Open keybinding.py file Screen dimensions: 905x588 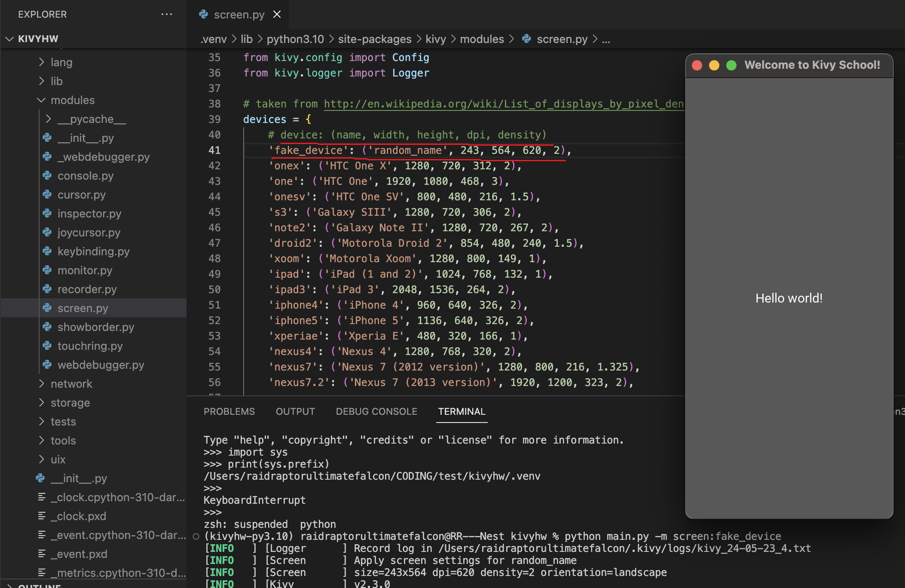coord(94,251)
